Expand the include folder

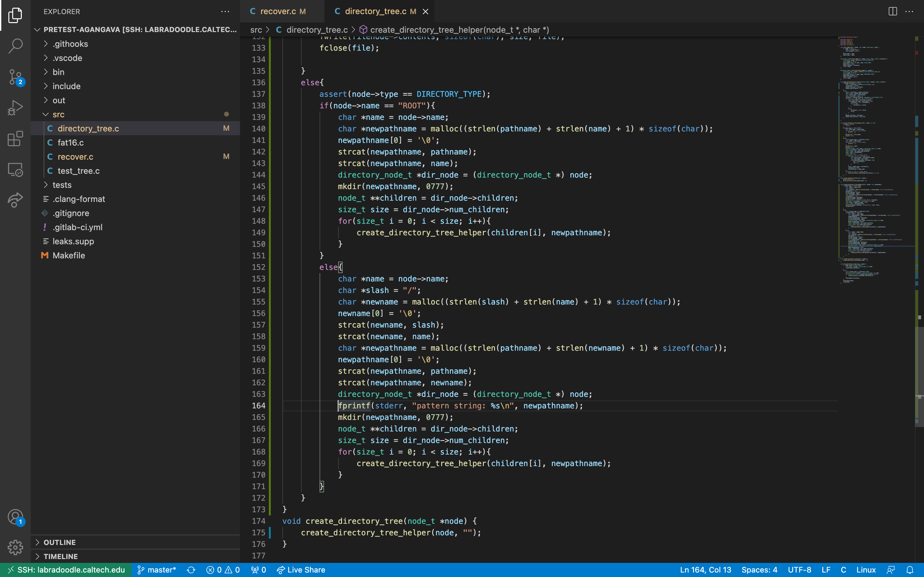[x=66, y=86]
